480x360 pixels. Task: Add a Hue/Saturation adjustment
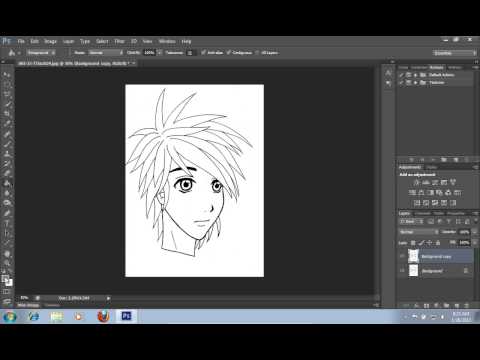[x=412, y=193]
